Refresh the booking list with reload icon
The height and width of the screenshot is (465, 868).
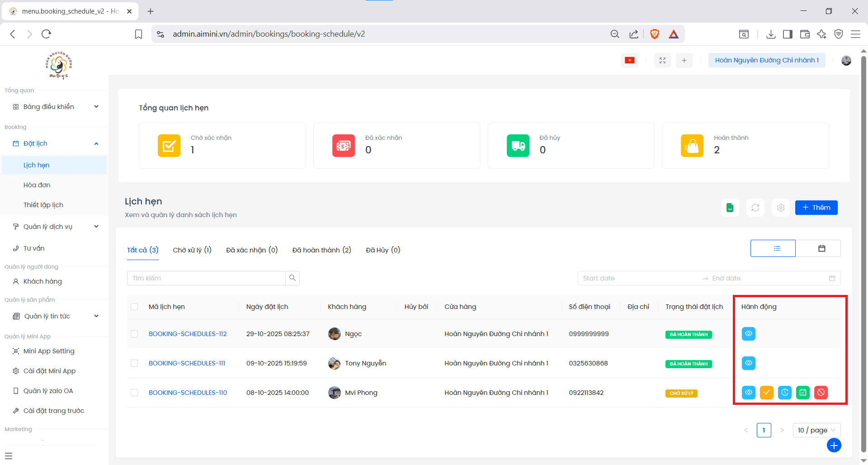tap(755, 208)
